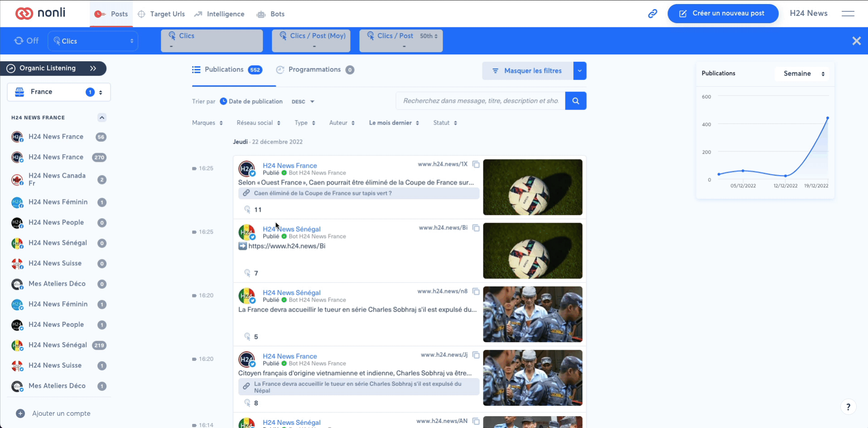
Task: Open the Réseau social filter
Action: pos(259,123)
